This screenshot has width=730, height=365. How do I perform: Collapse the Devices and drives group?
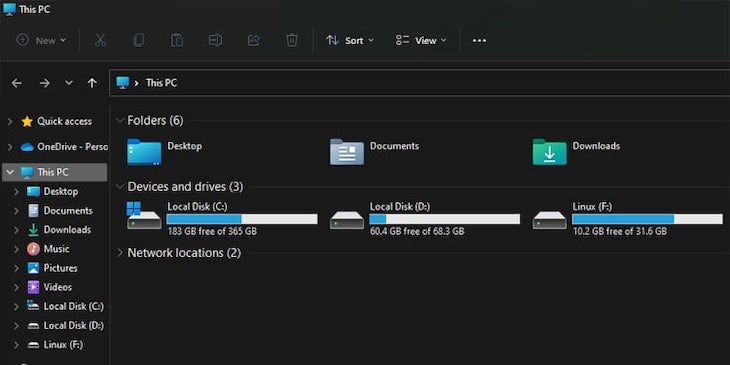120,187
